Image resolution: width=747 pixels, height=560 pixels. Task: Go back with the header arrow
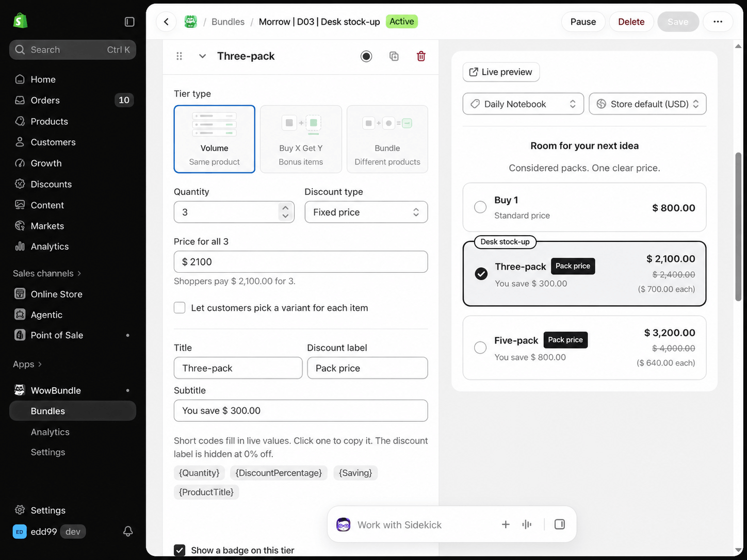[x=166, y=22]
